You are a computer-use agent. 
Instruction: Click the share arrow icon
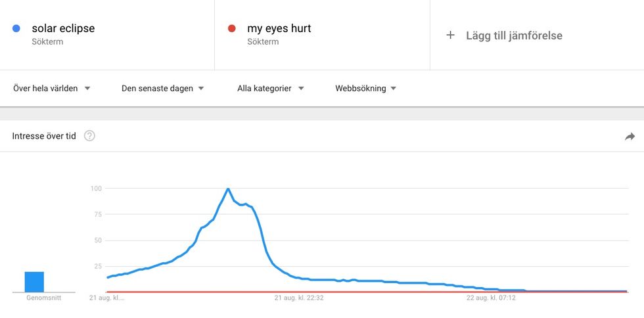(x=630, y=137)
